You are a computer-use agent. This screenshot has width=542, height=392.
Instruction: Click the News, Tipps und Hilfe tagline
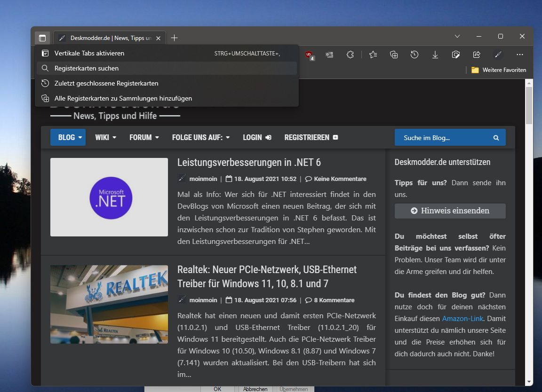115,116
